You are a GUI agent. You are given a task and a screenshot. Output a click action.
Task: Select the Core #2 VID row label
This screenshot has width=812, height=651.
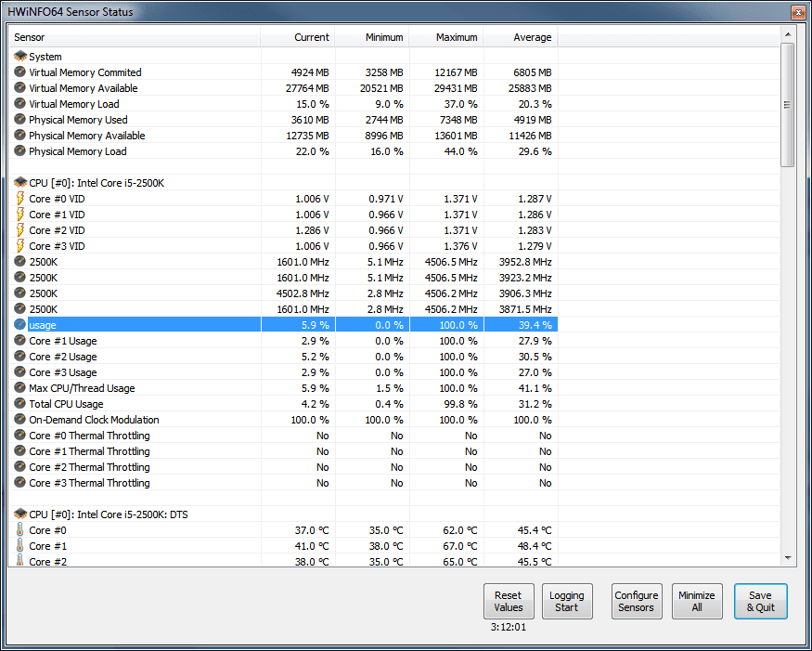point(57,230)
